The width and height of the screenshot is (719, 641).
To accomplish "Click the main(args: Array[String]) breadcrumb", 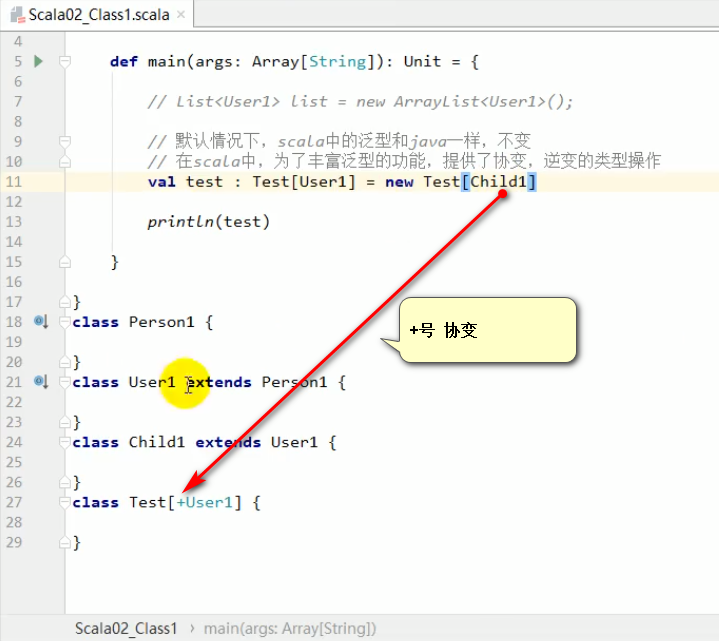I will point(290,628).
